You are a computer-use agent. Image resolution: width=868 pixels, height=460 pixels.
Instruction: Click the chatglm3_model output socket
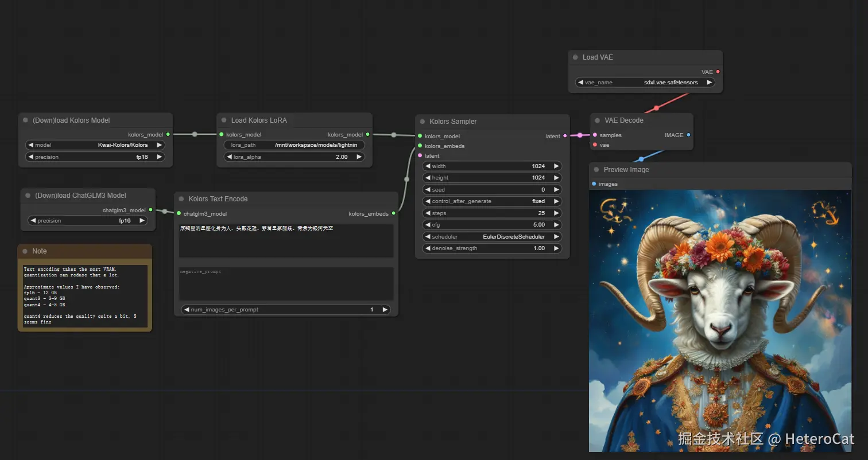click(x=150, y=210)
